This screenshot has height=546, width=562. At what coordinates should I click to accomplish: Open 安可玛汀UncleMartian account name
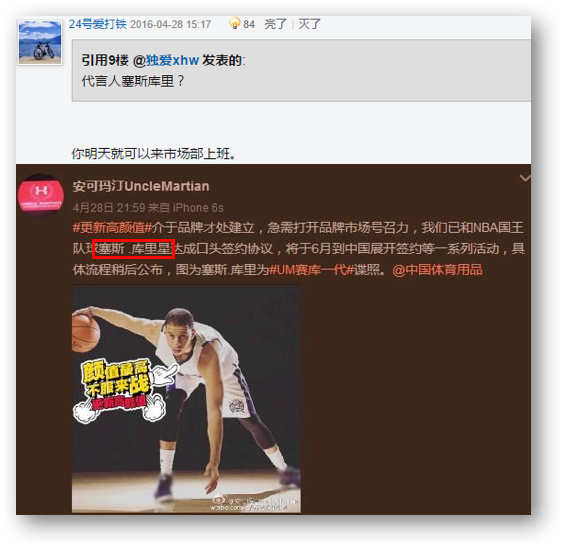coord(141,186)
